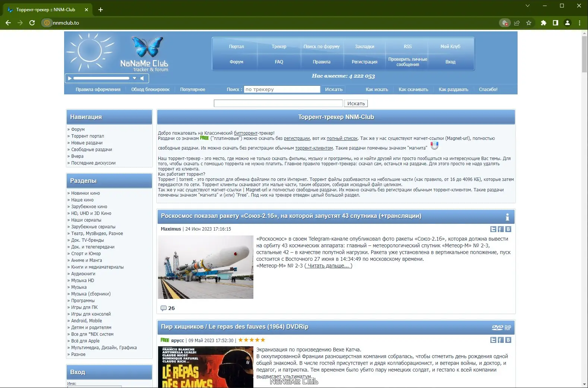Viewport: 588px width, 388px height.
Task: Open the Форум header menu item
Action: tap(236, 62)
